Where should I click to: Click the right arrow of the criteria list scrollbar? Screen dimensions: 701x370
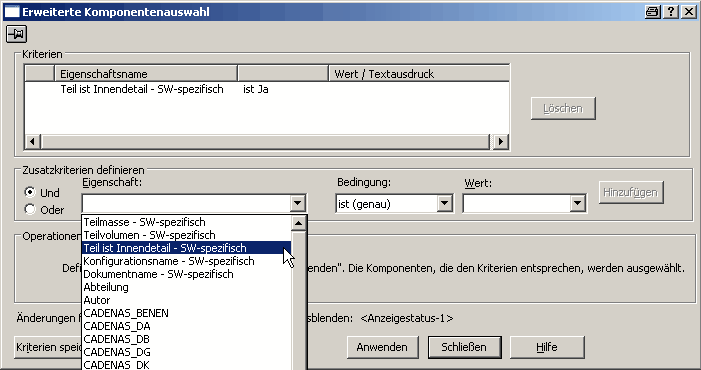[x=500, y=142]
